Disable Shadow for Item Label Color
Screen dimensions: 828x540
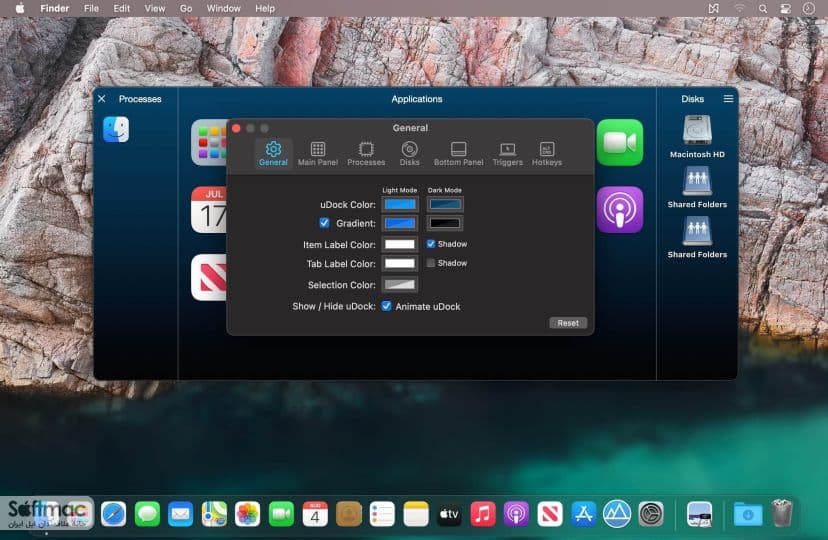(x=431, y=244)
